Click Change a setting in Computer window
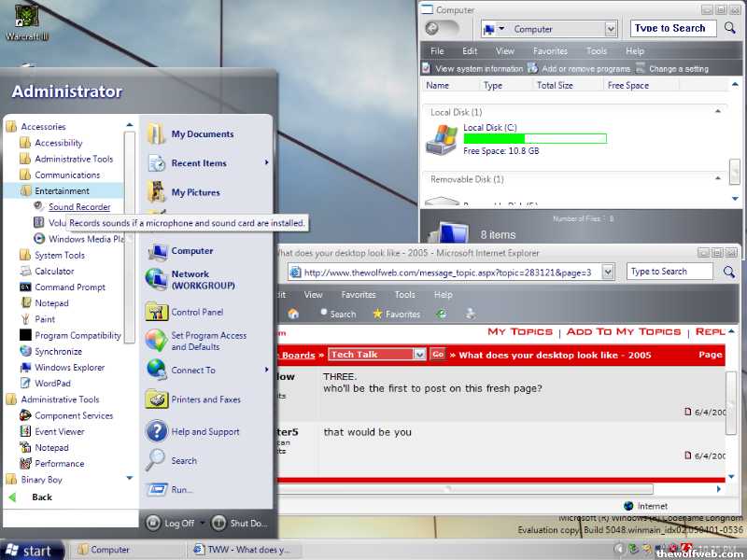747x560 pixels. [672, 69]
